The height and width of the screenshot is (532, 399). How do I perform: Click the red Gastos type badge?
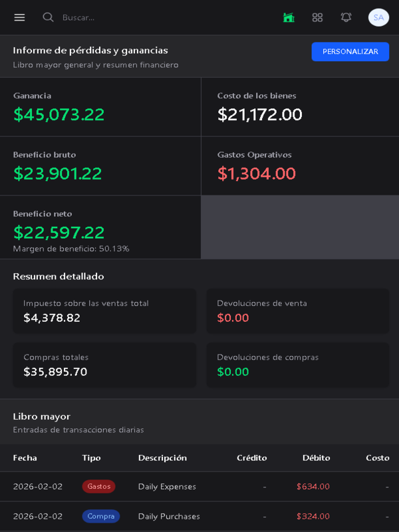coord(98,487)
